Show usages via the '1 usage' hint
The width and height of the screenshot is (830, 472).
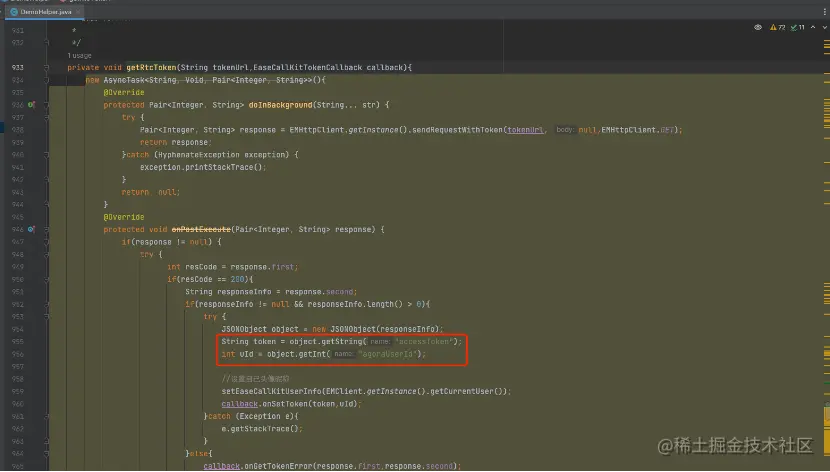coord(79,56)
